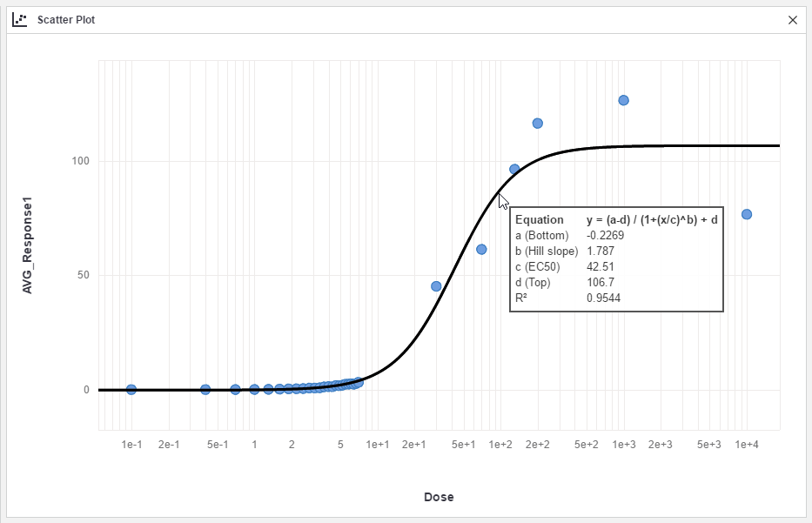Click the AVG_Response1 axis label

pyautogui.click(x=30, y=245)
